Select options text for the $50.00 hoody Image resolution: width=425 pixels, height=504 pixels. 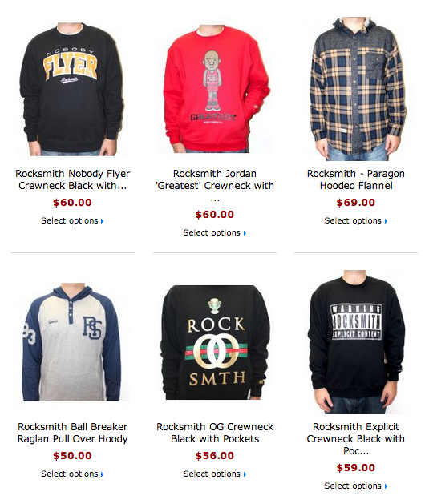70,474
